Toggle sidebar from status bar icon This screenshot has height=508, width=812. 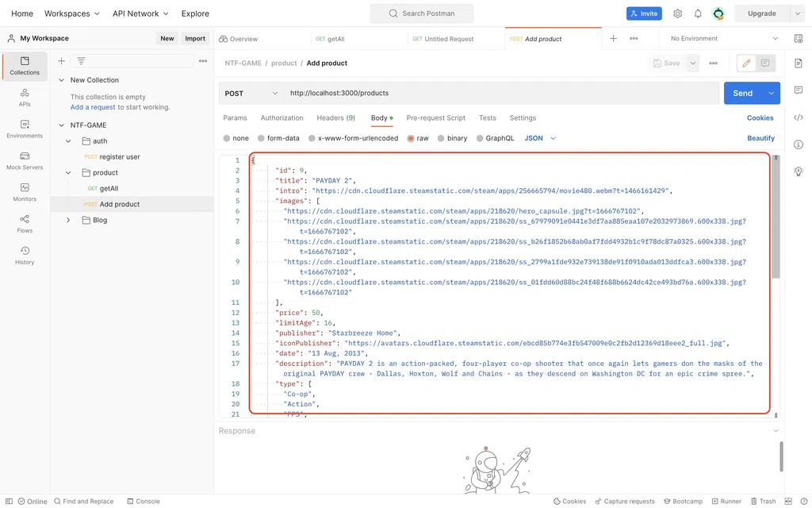click(x=9, y=502)
